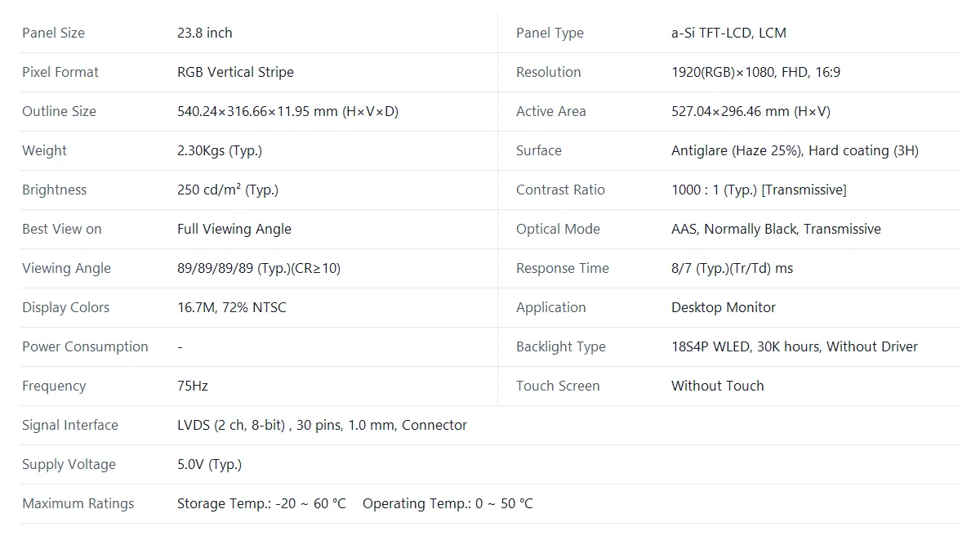This screenshot has height=536, width=980.
Task: Click the 'Viewing Angle' label
Action: [66, 268]
